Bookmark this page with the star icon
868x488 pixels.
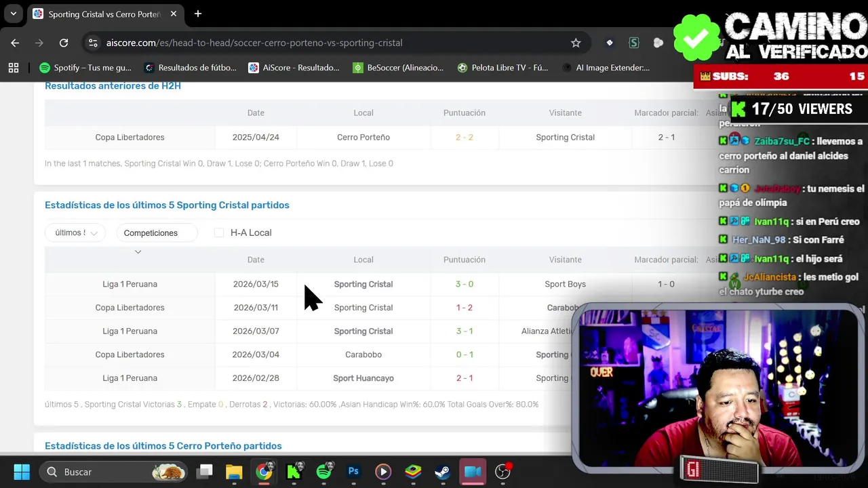pyautogui.click(x=576, y=43)
